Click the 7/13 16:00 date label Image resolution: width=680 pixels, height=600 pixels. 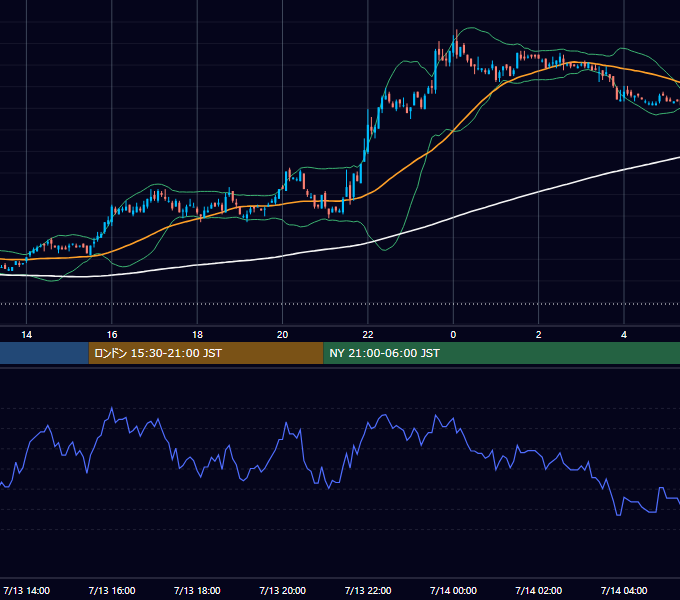coord(112,590)
